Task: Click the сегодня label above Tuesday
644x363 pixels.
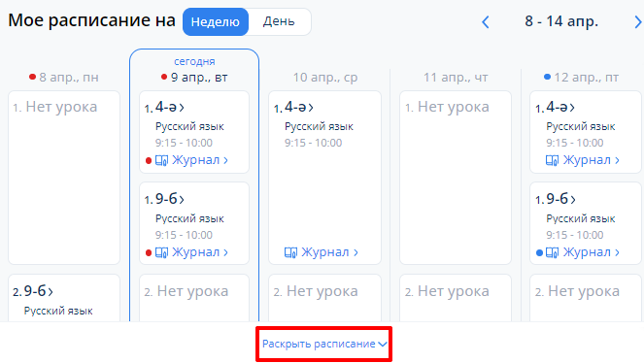Action: coord(194,61)
